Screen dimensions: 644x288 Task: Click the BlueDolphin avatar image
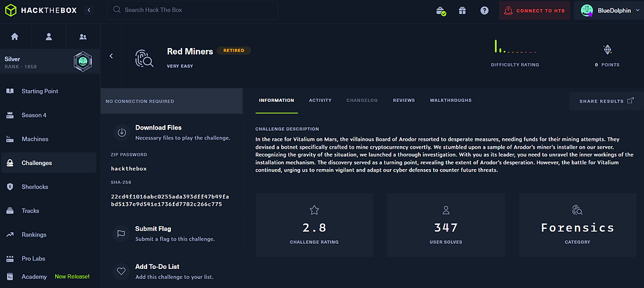pos(586,11)
